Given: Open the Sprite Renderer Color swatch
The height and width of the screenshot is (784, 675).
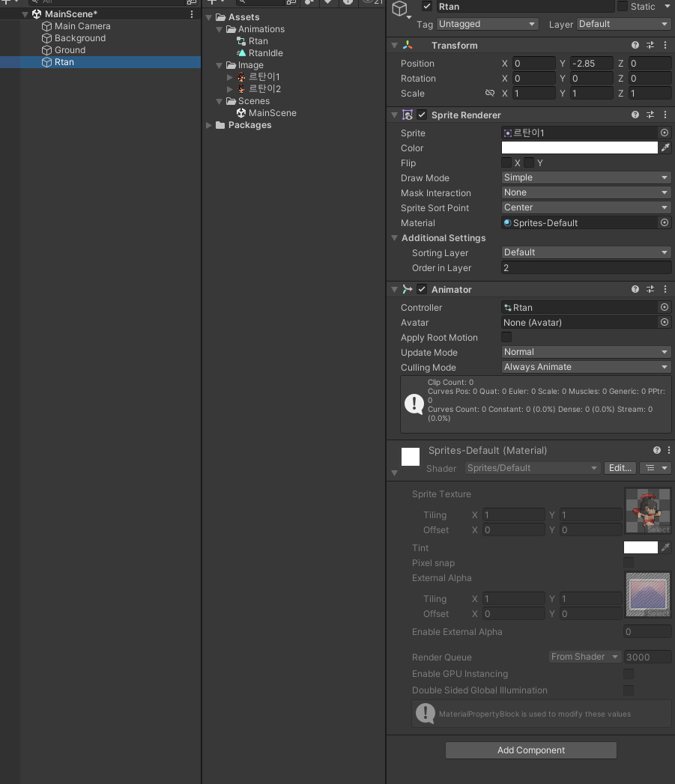Looking at the screenshot, I should 579,148.
